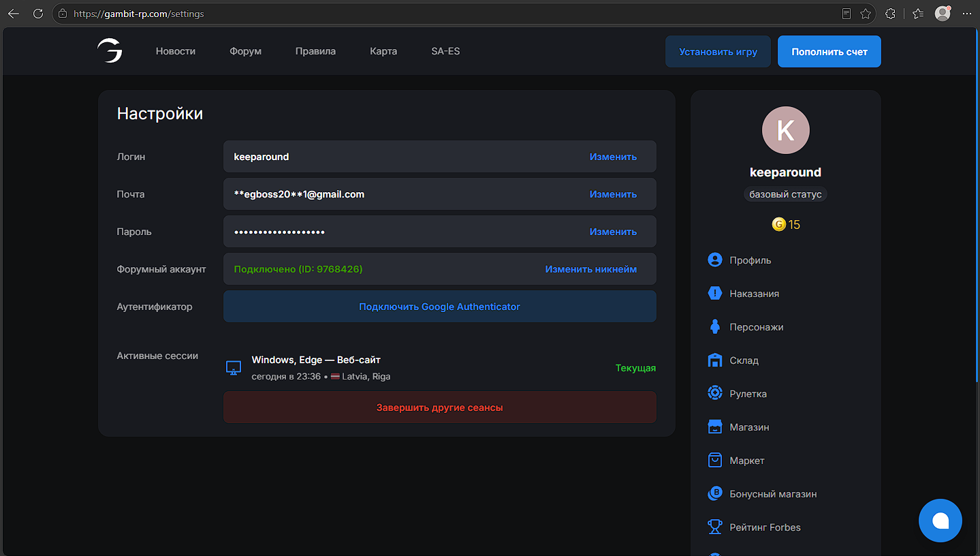
Task: Open Профиль in the sidebar
Action: coord(750,260)
